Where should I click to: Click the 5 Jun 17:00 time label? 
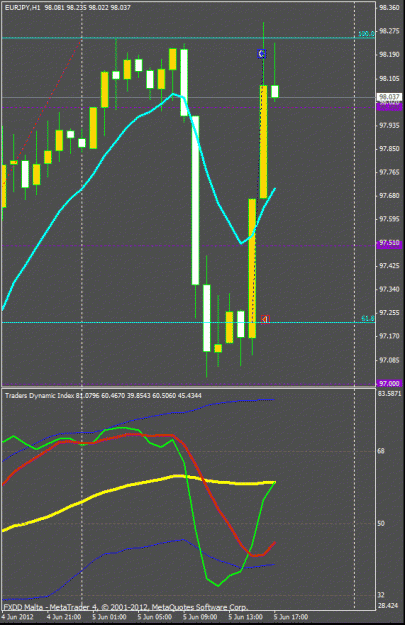tap(291, 617)
